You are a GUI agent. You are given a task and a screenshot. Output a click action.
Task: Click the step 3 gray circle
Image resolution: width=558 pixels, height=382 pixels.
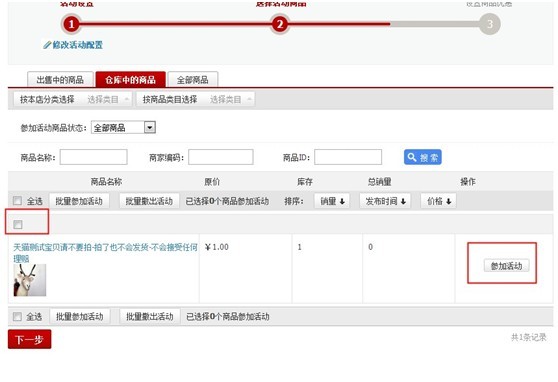tap(489, 24)
